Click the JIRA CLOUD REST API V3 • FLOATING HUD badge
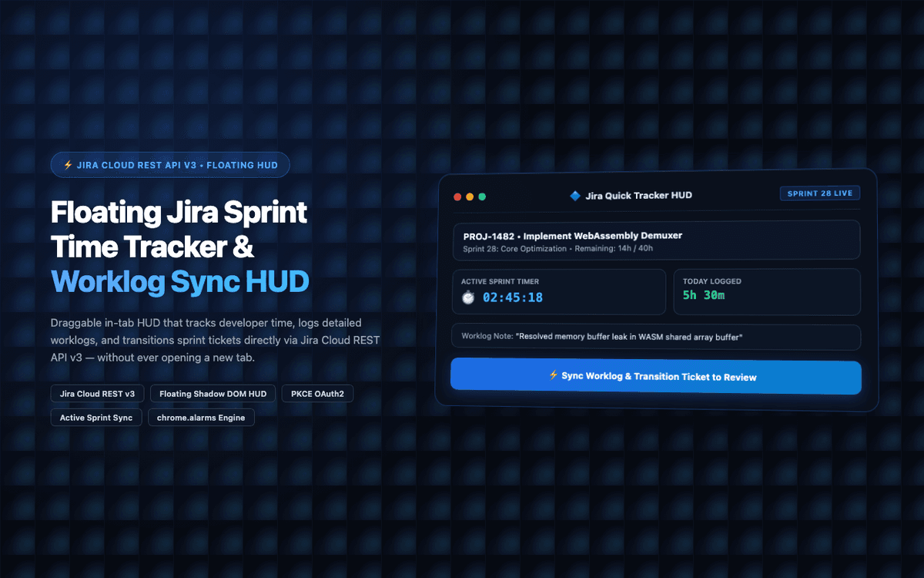 tap(170, 165)
